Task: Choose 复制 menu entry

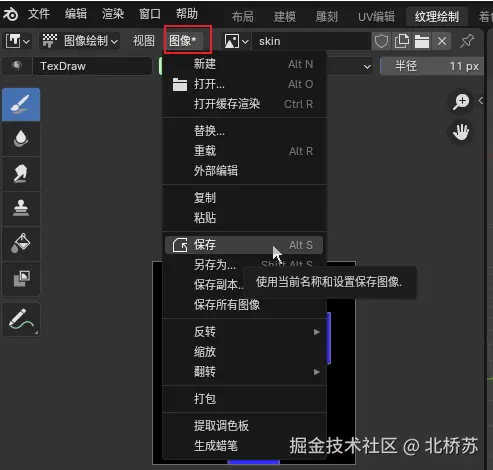Action: [244, 198]
